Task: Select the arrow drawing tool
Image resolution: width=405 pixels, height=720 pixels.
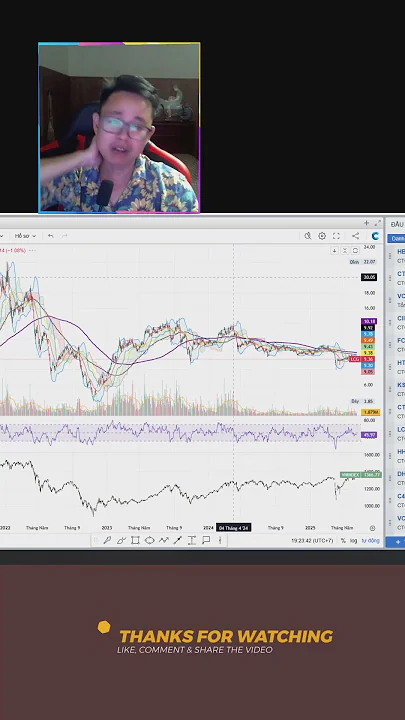Action: (x=177, y=540)
